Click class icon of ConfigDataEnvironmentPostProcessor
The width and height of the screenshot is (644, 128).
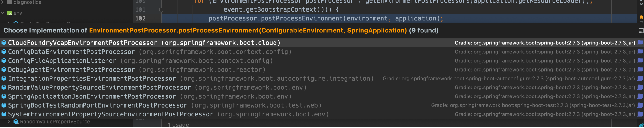4,52
